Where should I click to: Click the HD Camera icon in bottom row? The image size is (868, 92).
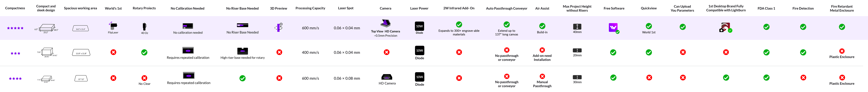387,77
